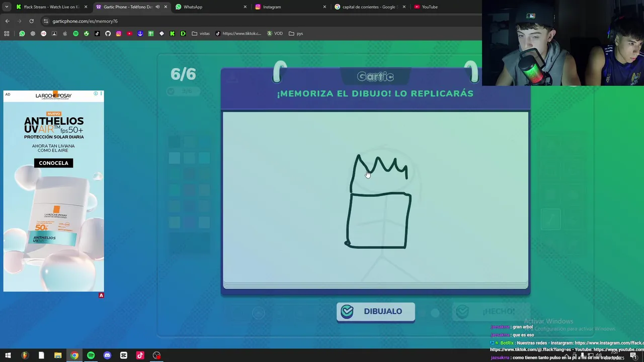Open the TikTok bookmark icon
644x362 pixels.
[97, 34]
